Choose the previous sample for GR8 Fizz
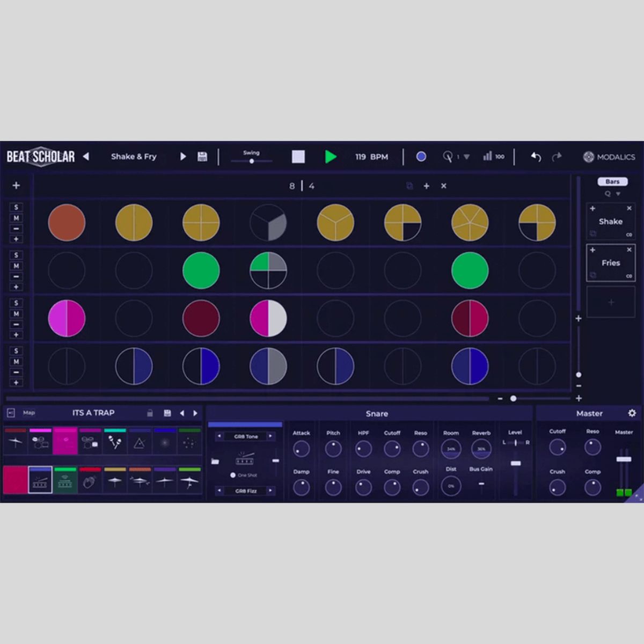This screenshot has height=644, width=644. point(219,491)
